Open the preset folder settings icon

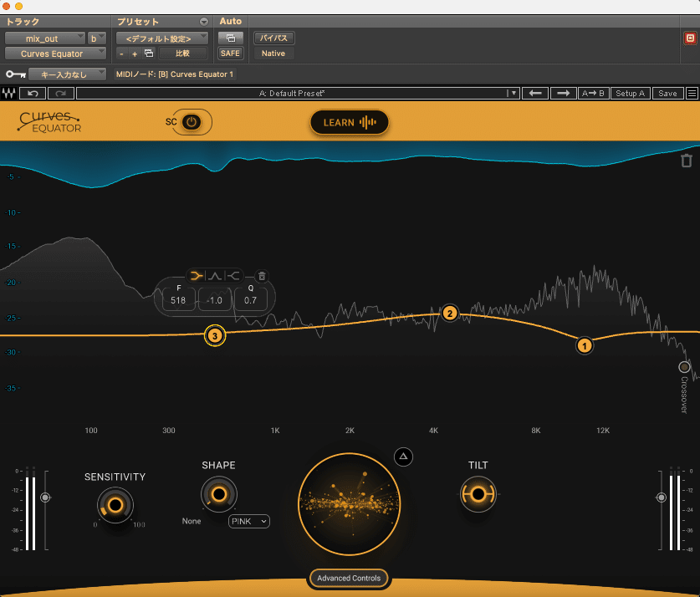[x=149, y=54]
